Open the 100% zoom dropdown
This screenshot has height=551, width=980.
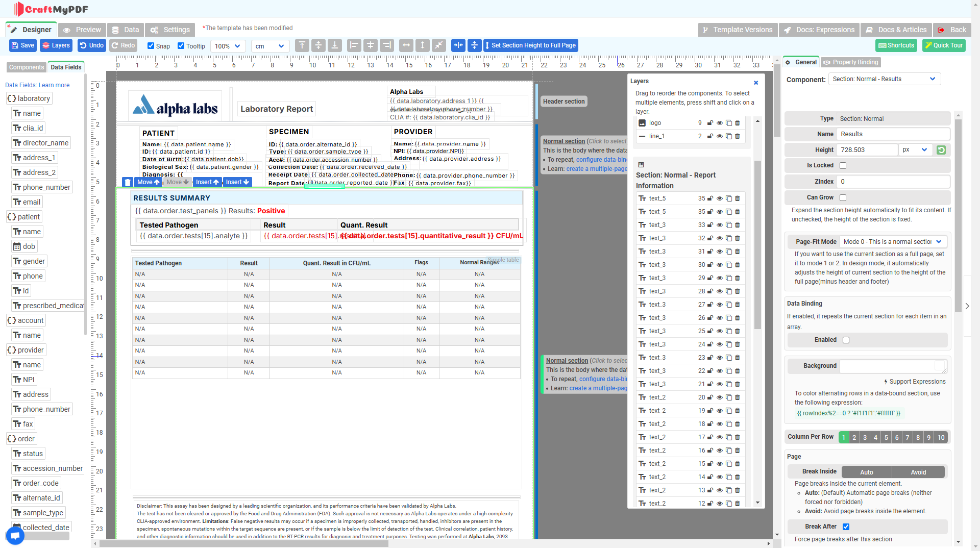[228, 46]
